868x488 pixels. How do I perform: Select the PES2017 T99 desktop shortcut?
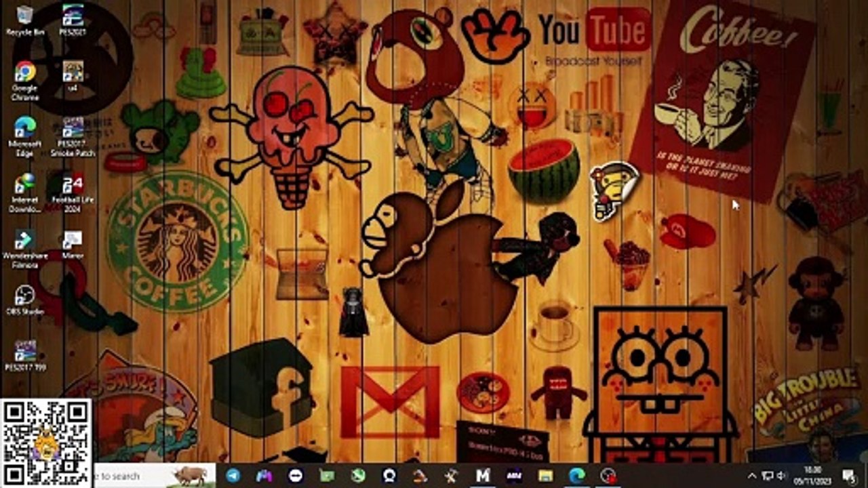click(x=25, y=356)
